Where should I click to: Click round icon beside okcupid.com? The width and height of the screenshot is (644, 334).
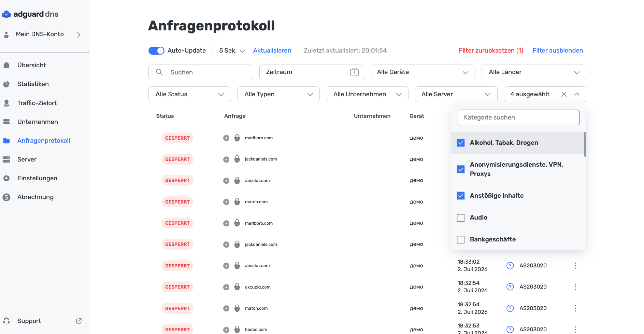[x=226, y=287]
